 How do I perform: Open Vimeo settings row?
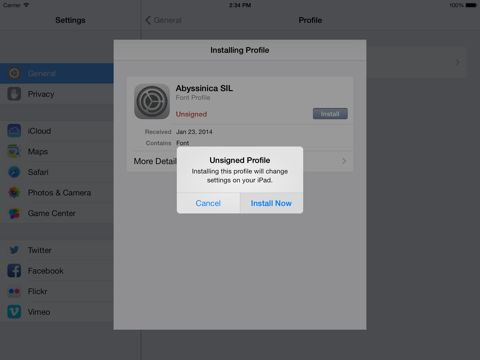(x=57, y=312)
